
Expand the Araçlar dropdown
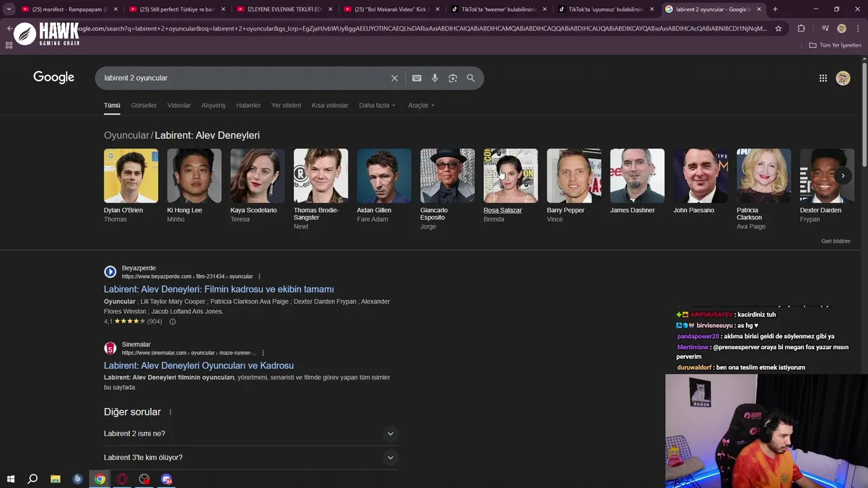click(x=421, y=105)
